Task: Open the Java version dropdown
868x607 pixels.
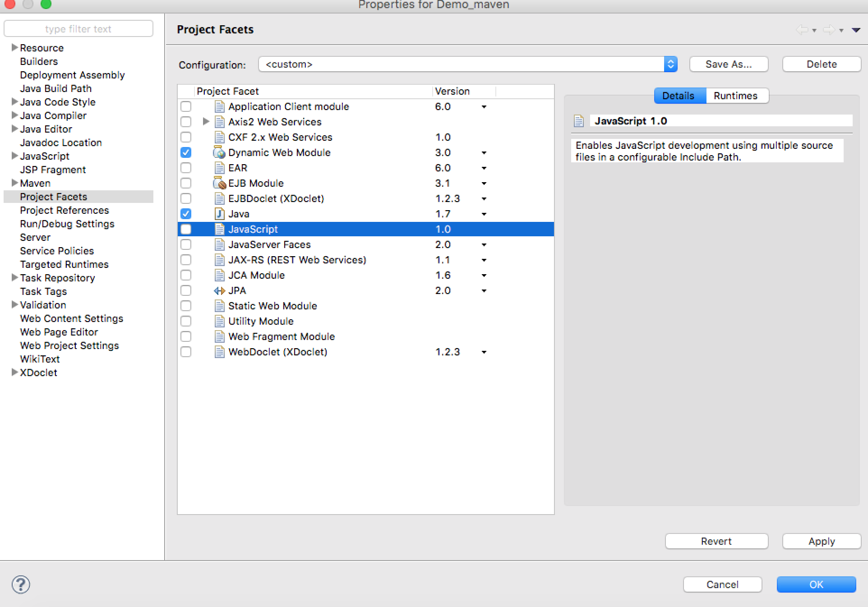Action: [x=485, y=214]
